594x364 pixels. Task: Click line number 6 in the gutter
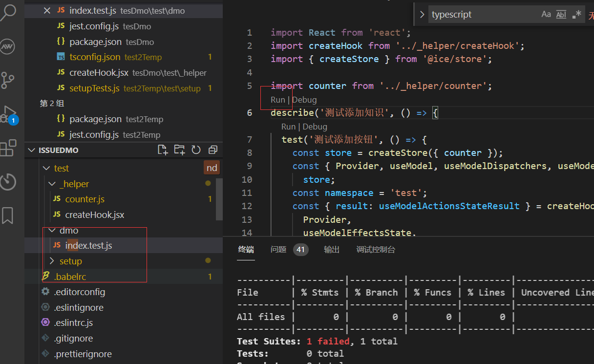pyautogui.click(x=250, y=113)
